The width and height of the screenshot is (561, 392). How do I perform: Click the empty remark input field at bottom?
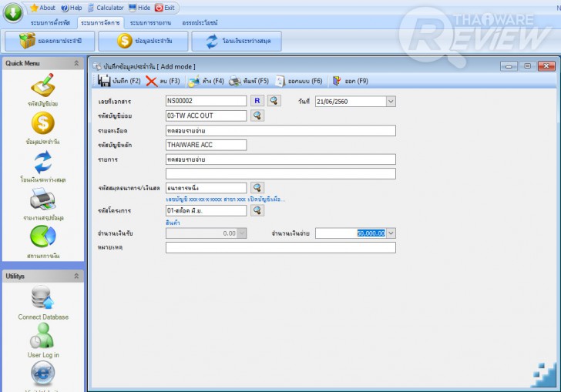coord(280,247)
